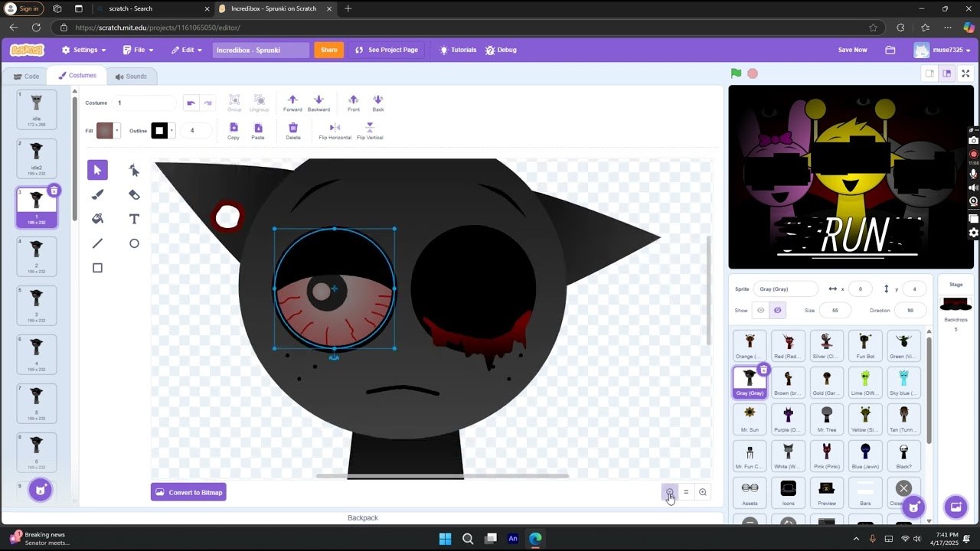Paste the copied shape
Screen dimensions: 980x551
tap(258, 131)
